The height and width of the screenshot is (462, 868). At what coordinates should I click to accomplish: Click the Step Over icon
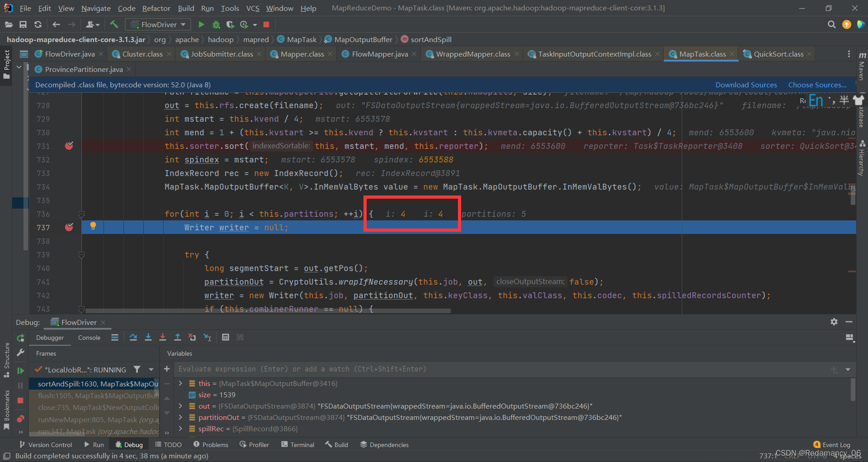pyautogui.click(x=133, y=337)
